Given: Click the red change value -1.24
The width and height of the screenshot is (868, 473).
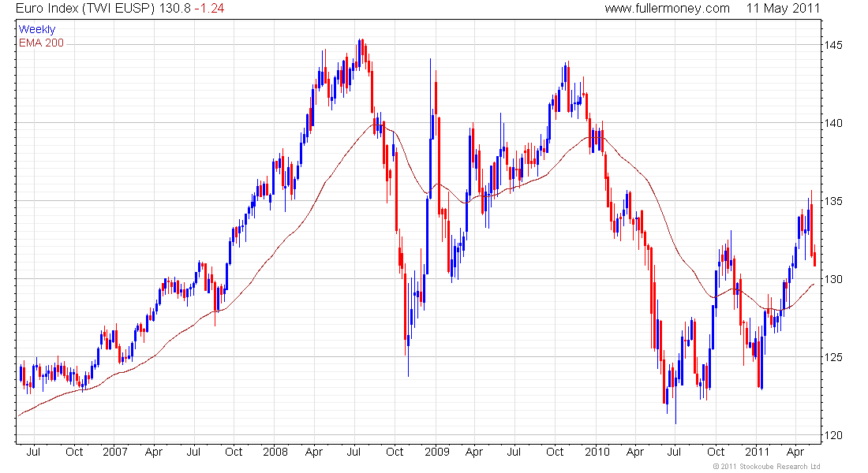Looking at the screenshot, I should point(209,9).
